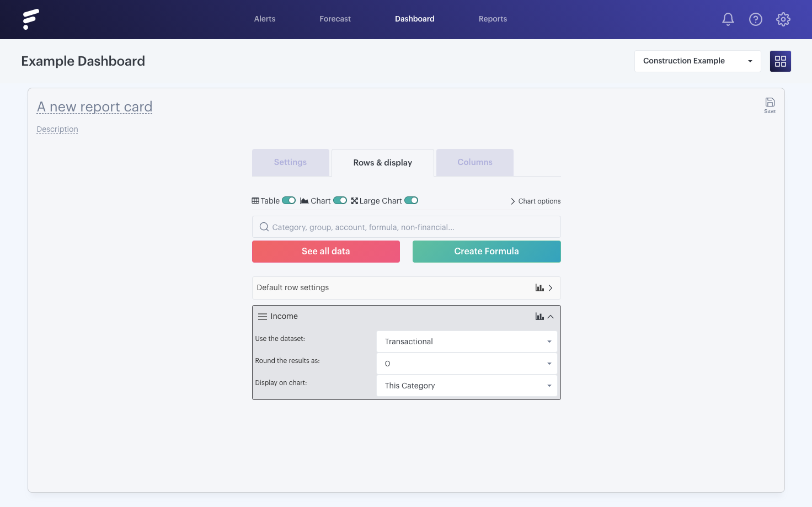
Task: Edit the 'A new report card' title
Action: tap(94, 107)
